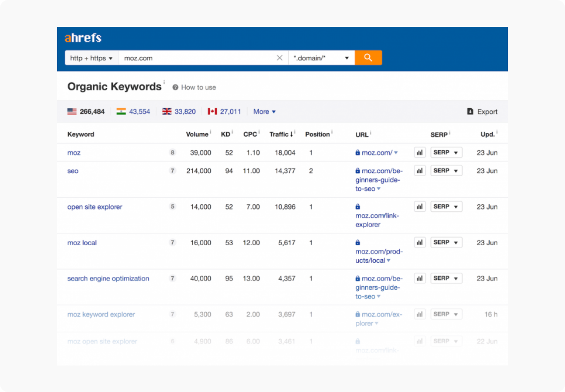Open the moz.com/ URL link
565x392 pixels.
377,153
